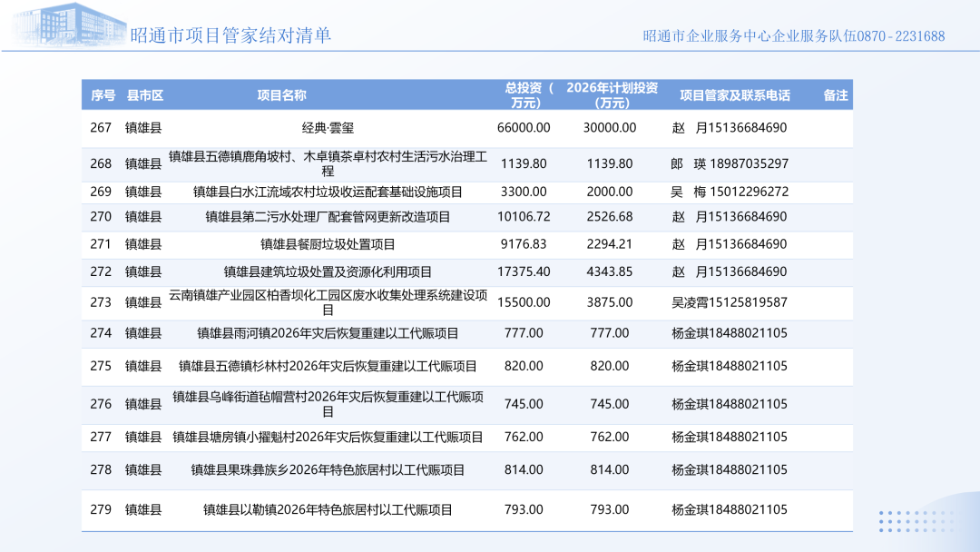The image size is (980, 552).
Task: Click project 镇雄县雨河镇2026年灾后恢复重建以工代赈项目
Action: pyautogui.click(x=328, y=333)
